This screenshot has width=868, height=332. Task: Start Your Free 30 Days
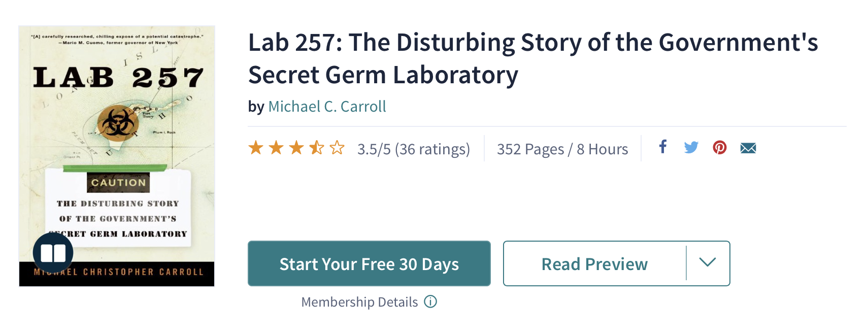[369, 264]
